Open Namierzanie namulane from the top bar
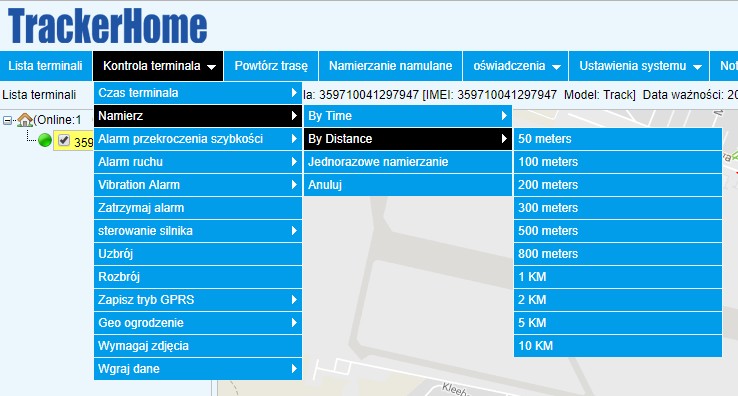The image size is (738, 396). point(391,66)
